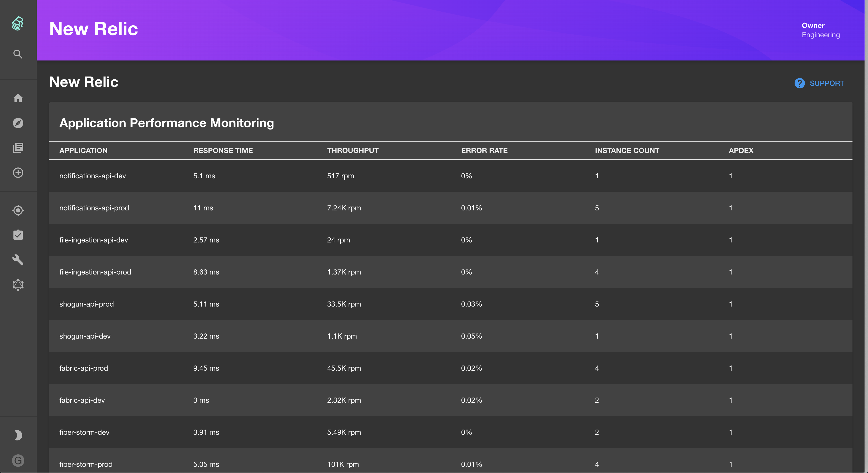Open tools via the wrench icon
Screen dimensions: 868x473
[18, 260]
